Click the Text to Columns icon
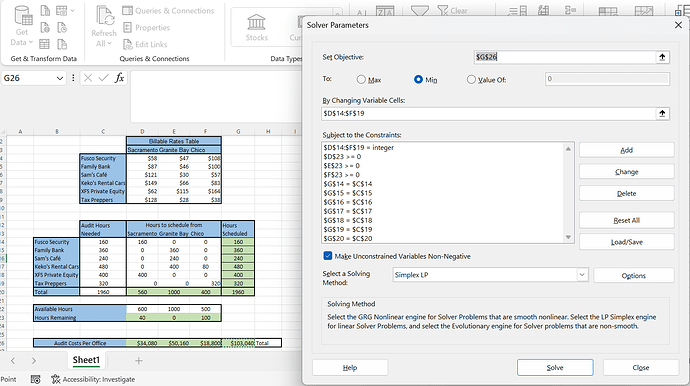This screenshot has height=386, width=690. click(518, 11)
